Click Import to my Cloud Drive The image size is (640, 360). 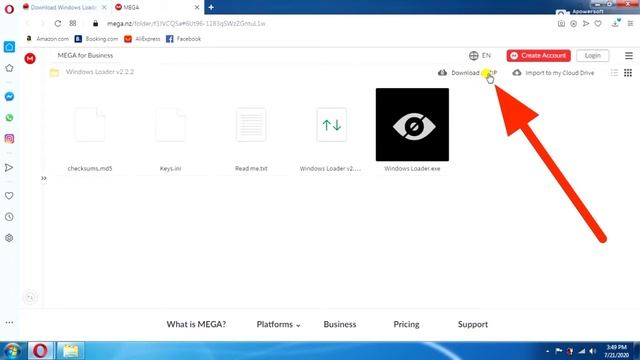[553, 73]
